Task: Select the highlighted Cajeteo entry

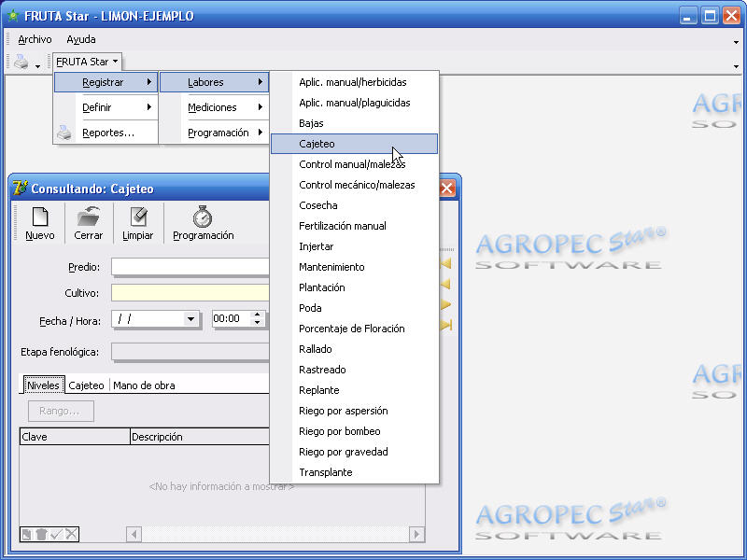Action: (354, 144)
